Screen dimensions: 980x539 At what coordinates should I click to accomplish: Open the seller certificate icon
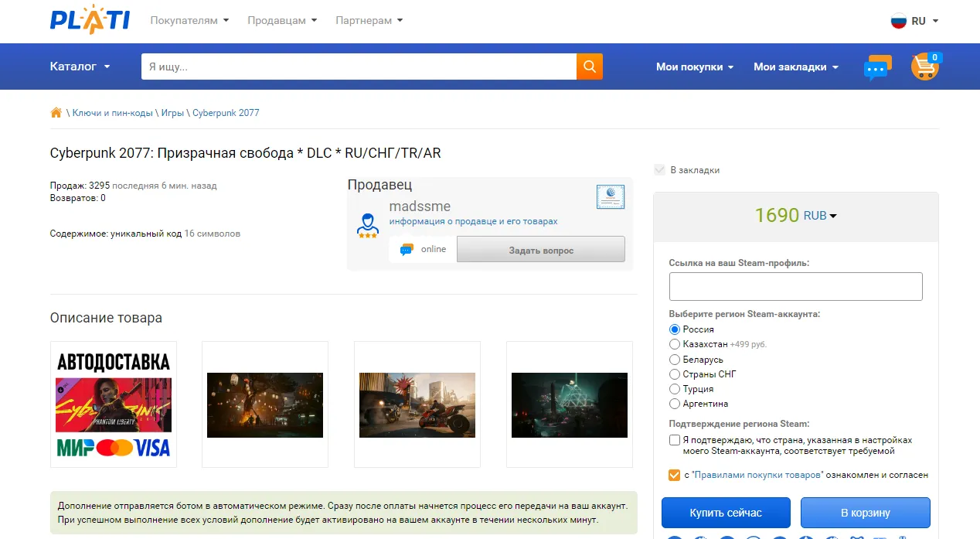pyautogui.click(x=610, y=197)
